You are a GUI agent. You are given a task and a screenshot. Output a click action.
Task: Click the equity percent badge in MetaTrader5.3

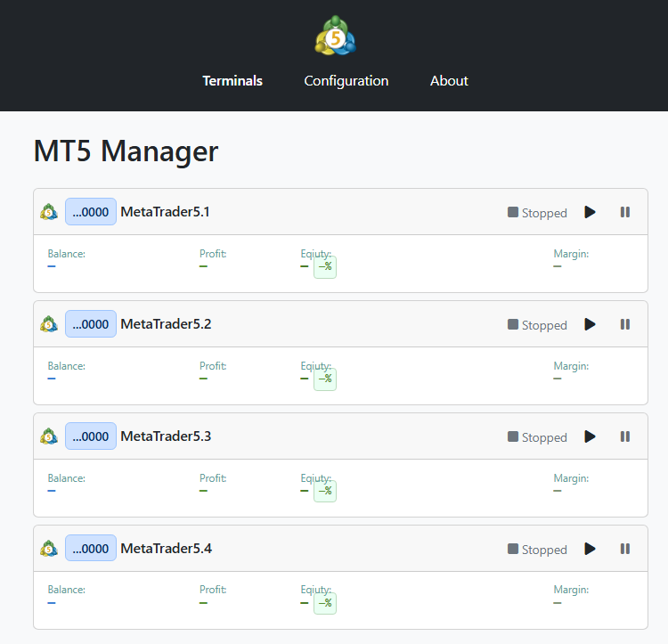tap(325, 491)
